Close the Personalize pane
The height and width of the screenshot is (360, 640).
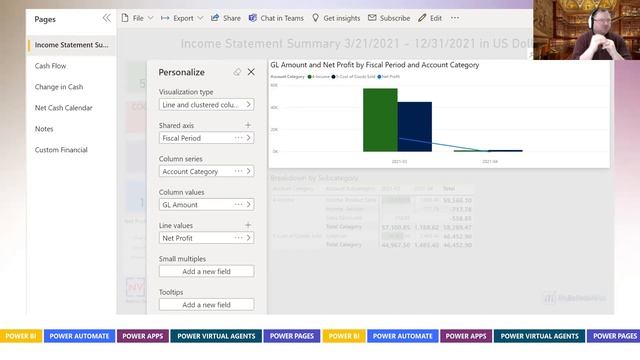[251, 72]
